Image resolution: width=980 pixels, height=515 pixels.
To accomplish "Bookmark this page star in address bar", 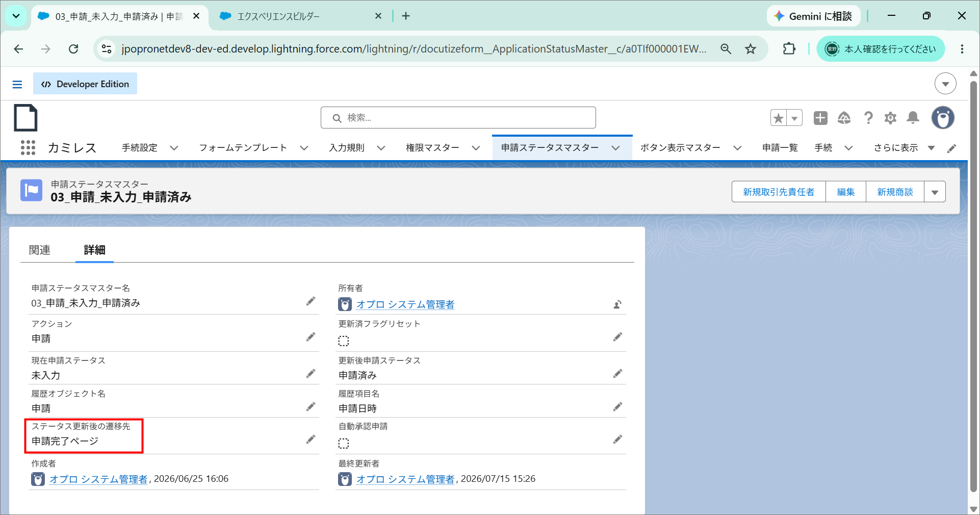I will [751, 49].
